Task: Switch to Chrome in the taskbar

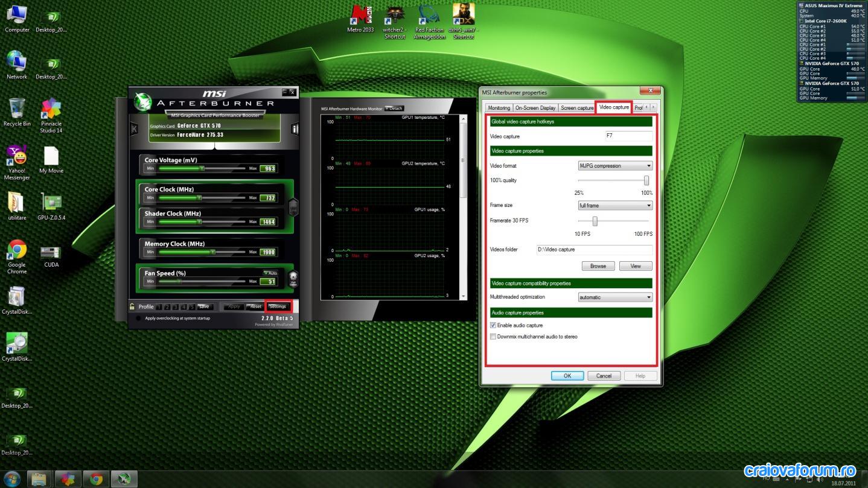Action: [x=96, y=480]
